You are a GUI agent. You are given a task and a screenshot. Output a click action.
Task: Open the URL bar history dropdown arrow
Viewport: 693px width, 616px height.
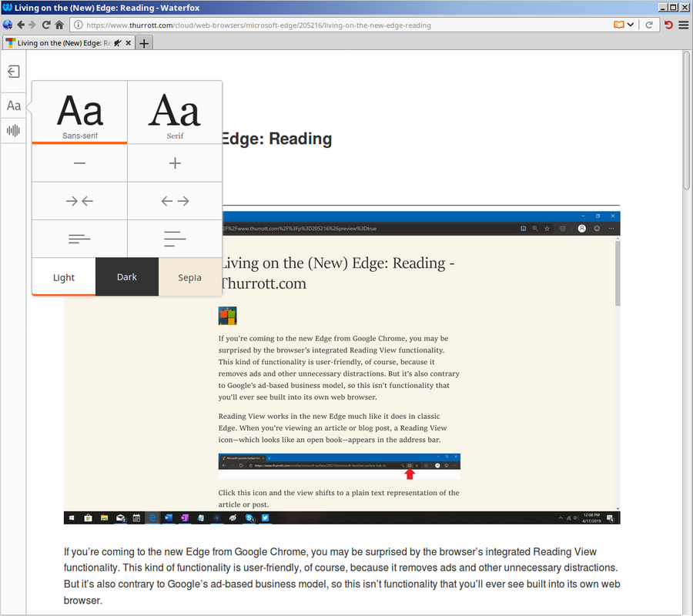pos(630,25)
